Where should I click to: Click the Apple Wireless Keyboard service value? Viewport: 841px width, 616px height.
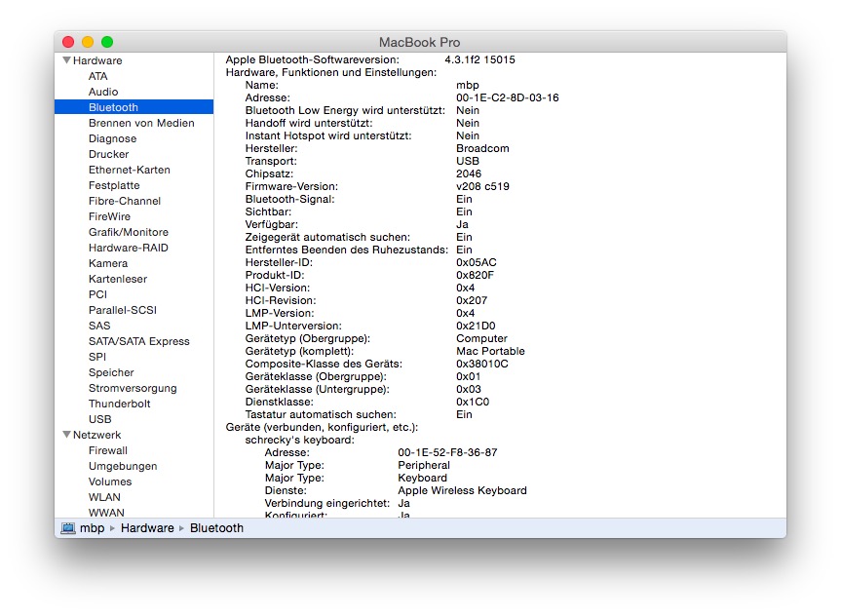[x=462, y=490]
